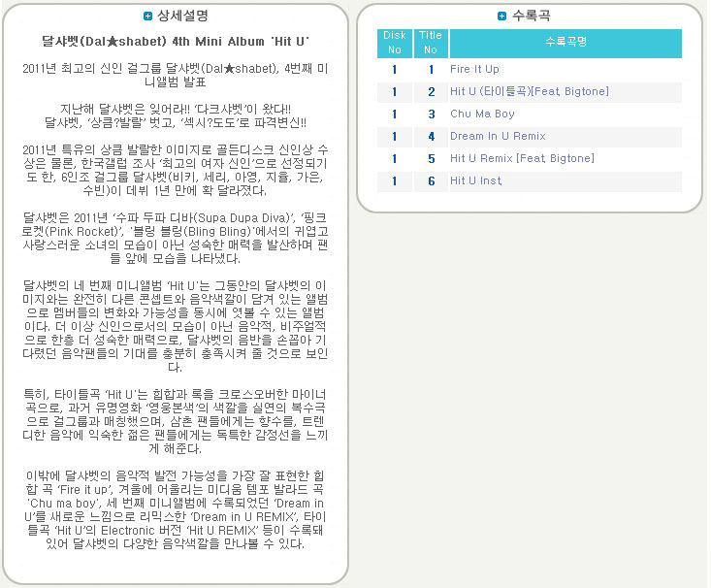Open the track link Fire It Up

[474, 69]
